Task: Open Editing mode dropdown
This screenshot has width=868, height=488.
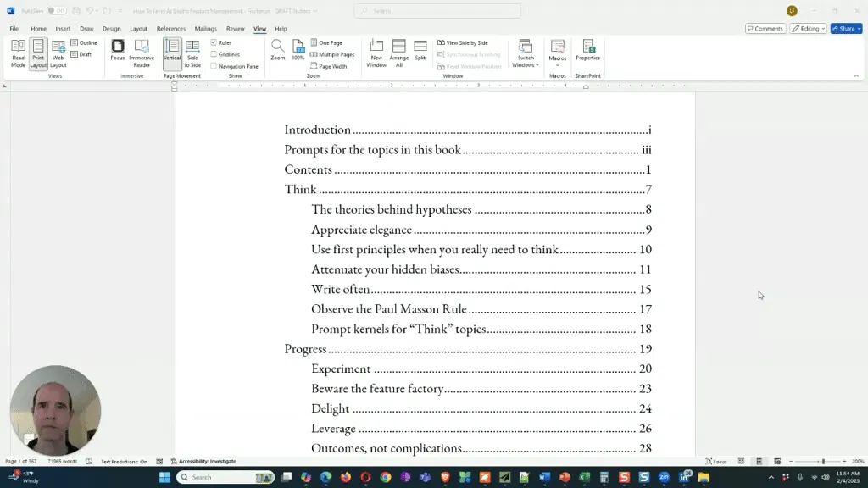Action: pyautogui.click(x=808, y=28)
